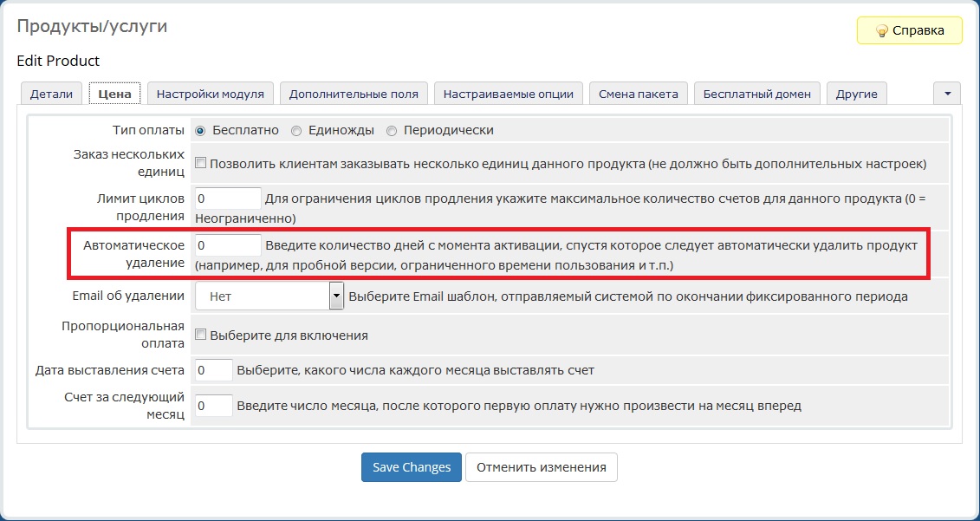Image resolution: width=980 pixels, height=521 pixels.
Task: Open the Дополнительные поля tab
Action: click(x=354, y=94)
